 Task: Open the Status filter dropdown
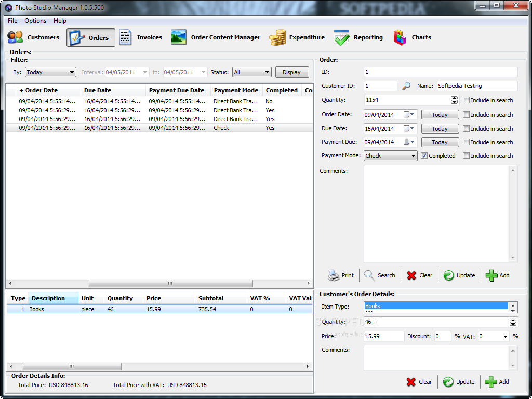252,72
